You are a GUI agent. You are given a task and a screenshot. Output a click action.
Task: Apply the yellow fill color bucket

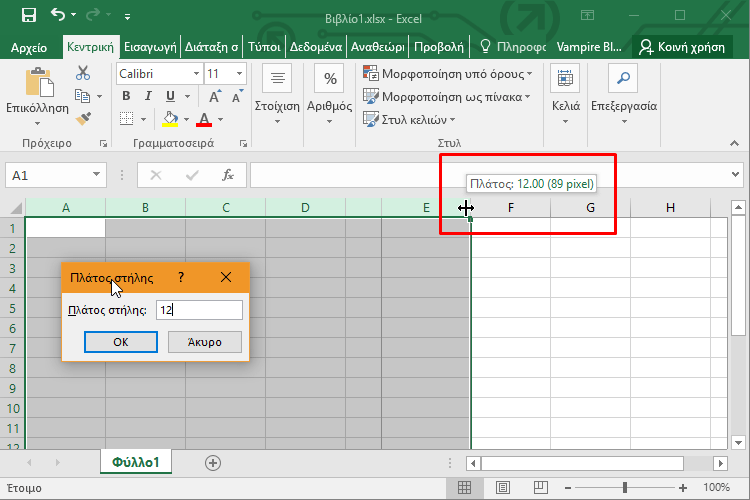pyautogui.click(x=170, y=119)
